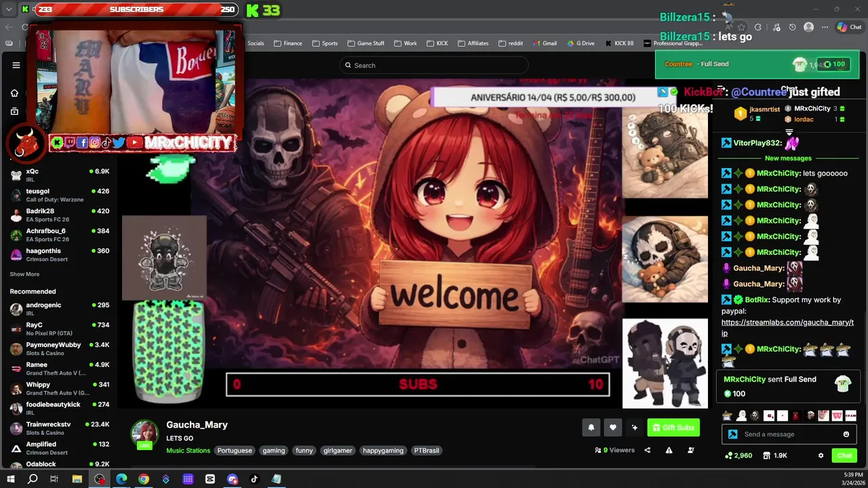Viewport: 868px width, 488px height.
Task: Open the shop icon showing 1.9K
Action: (775, 455)
